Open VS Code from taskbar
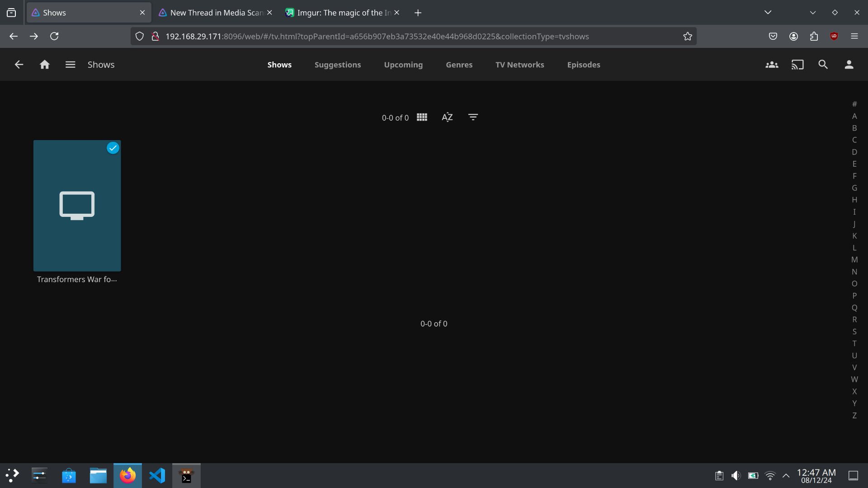Image resolution: width=868 pixels, height=488 pixels. point(157,475)
